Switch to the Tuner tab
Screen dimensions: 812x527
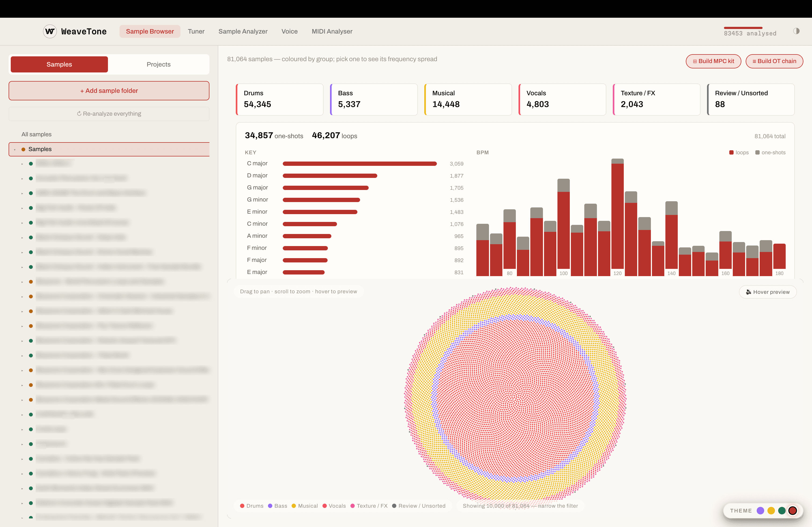(x=196, y=31)
